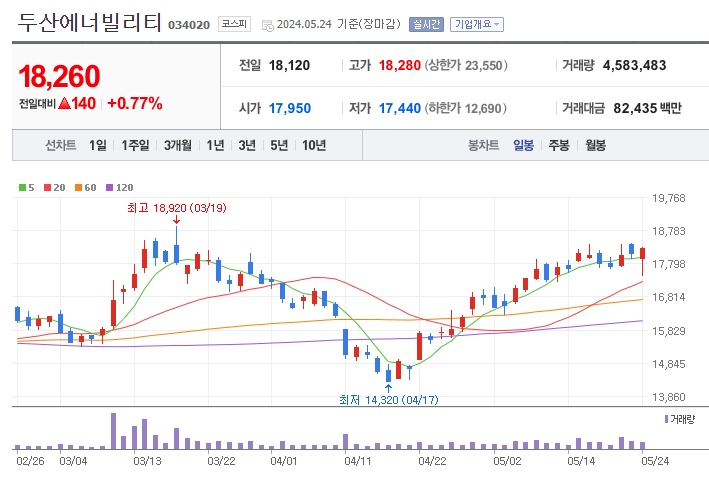This screenshot has width=709, height=479.
Task: Select the 1일 line chart tab
Action: coord(97,145)
